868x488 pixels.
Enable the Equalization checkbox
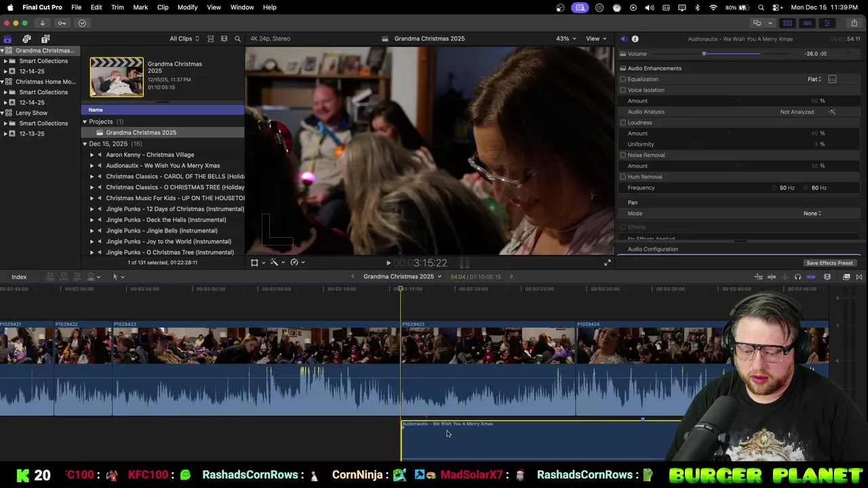point(623,79)
